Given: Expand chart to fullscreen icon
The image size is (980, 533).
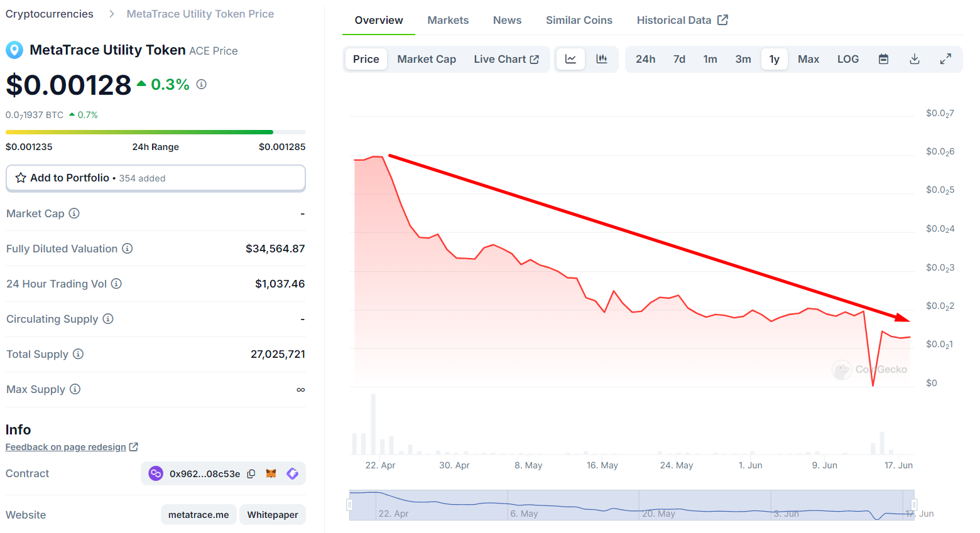Looking at the screenshot, I should [945, 59].
